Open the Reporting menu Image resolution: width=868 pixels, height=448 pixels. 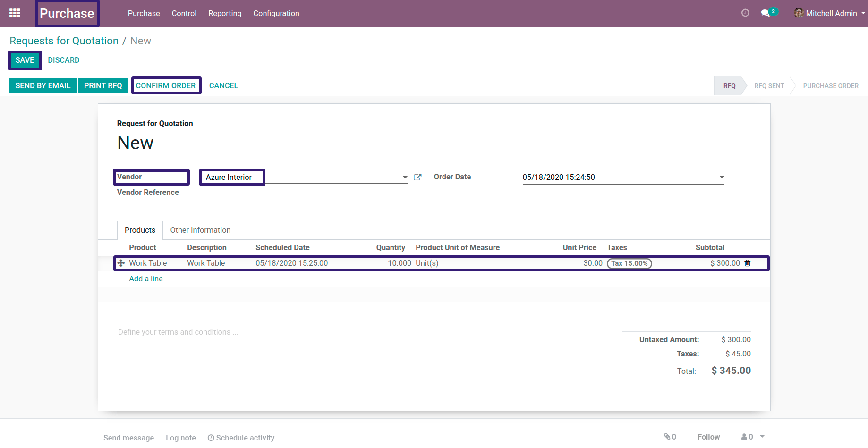point(225,13)
